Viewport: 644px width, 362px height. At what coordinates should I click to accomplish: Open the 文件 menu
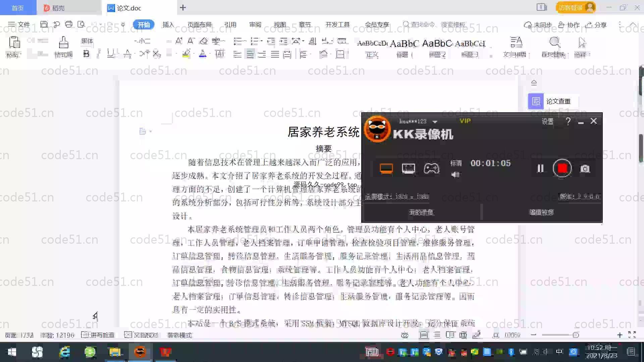tap(19, 24)
